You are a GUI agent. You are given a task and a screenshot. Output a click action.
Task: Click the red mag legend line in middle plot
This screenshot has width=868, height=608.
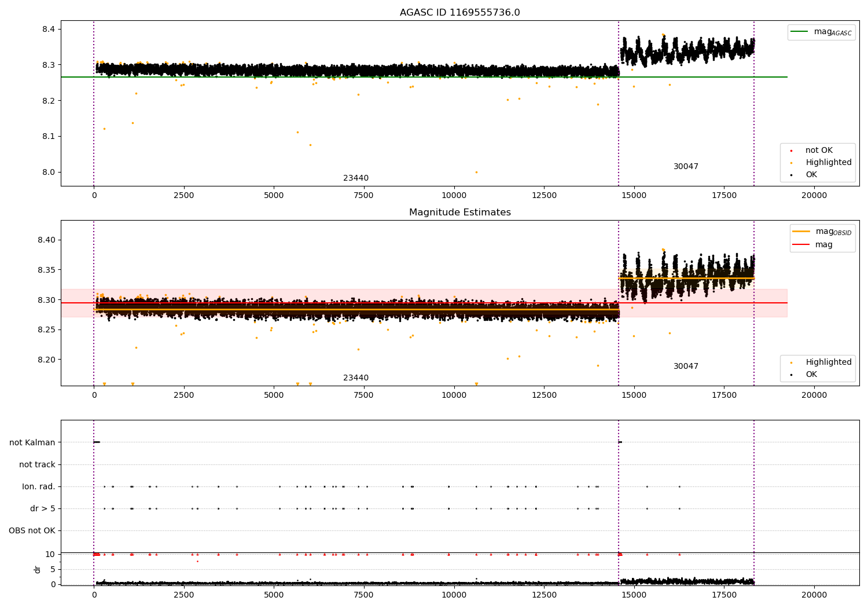pos(801,245)
